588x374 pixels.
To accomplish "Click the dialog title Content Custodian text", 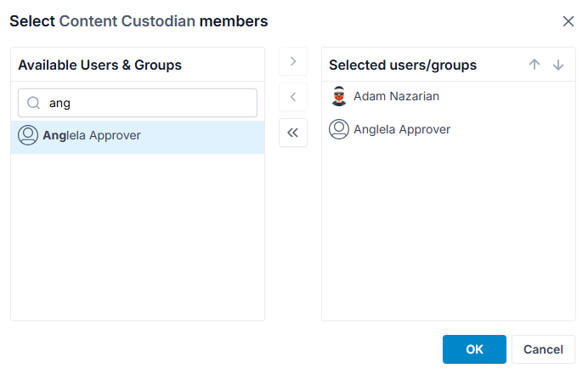I will click(127, 21).
